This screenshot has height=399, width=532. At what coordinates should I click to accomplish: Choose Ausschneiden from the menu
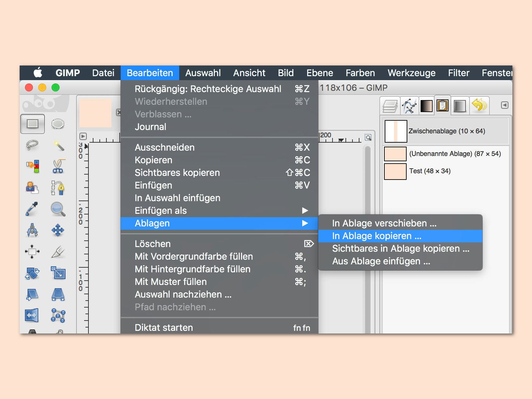(x=219, y=147)
